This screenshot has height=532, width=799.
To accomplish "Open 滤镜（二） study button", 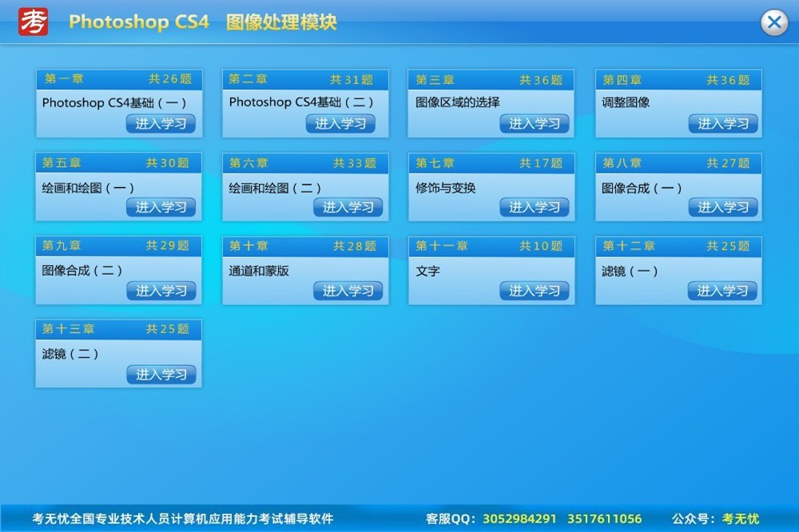I will pos(161,375).
